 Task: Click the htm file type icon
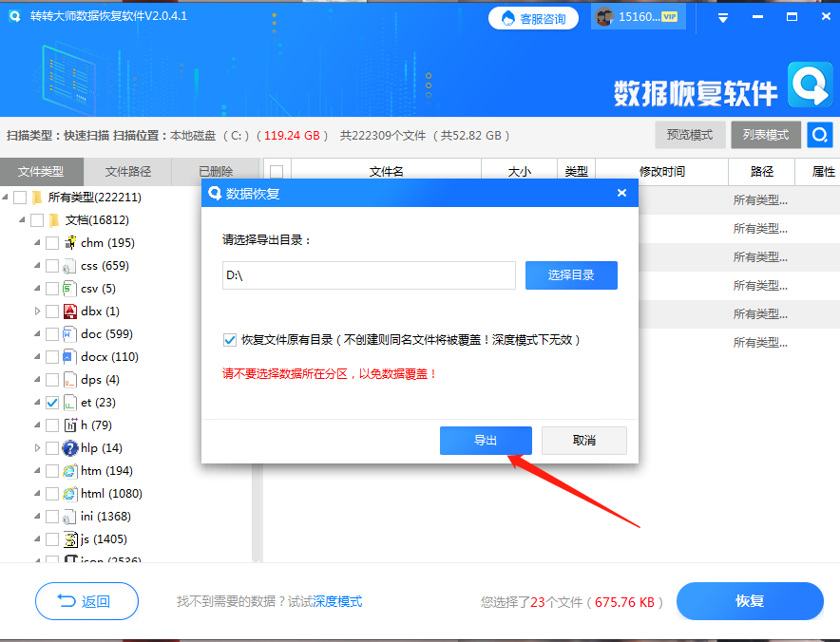coord(69,470)
